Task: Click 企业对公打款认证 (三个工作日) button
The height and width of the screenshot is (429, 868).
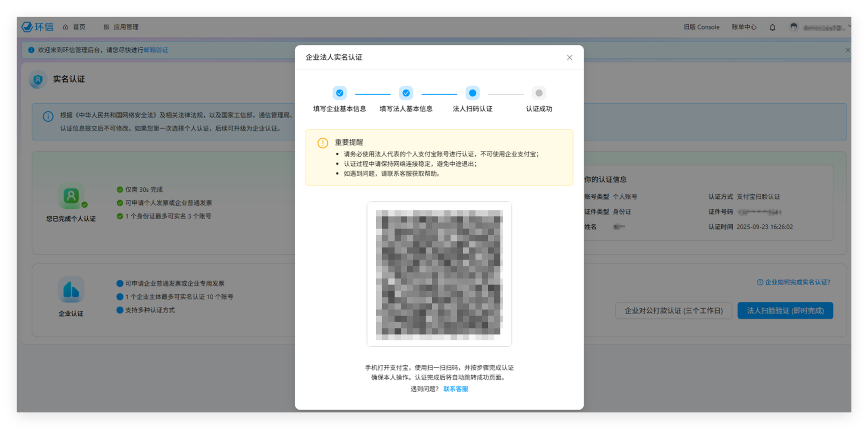Action: pyautogui.click(x=674, y=311)
